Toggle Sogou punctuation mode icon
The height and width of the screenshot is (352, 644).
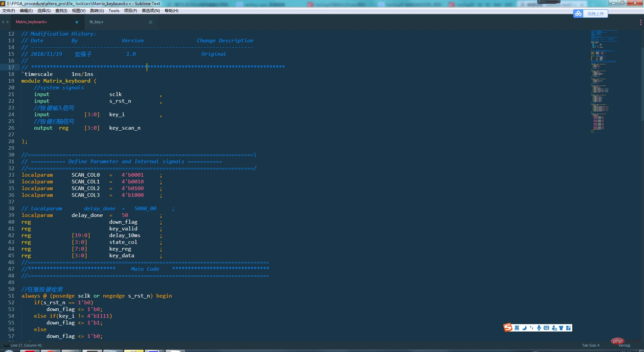pyautogui.click(x=531, y=328)
